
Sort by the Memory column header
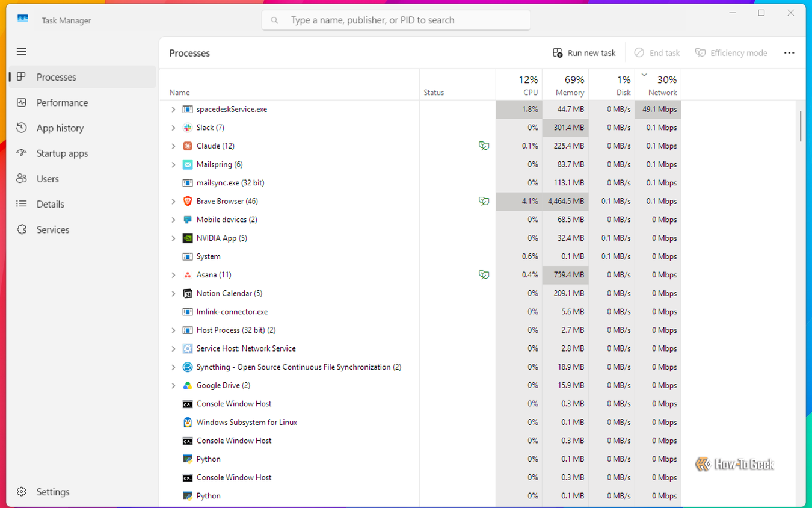click(x=565, y=85)
